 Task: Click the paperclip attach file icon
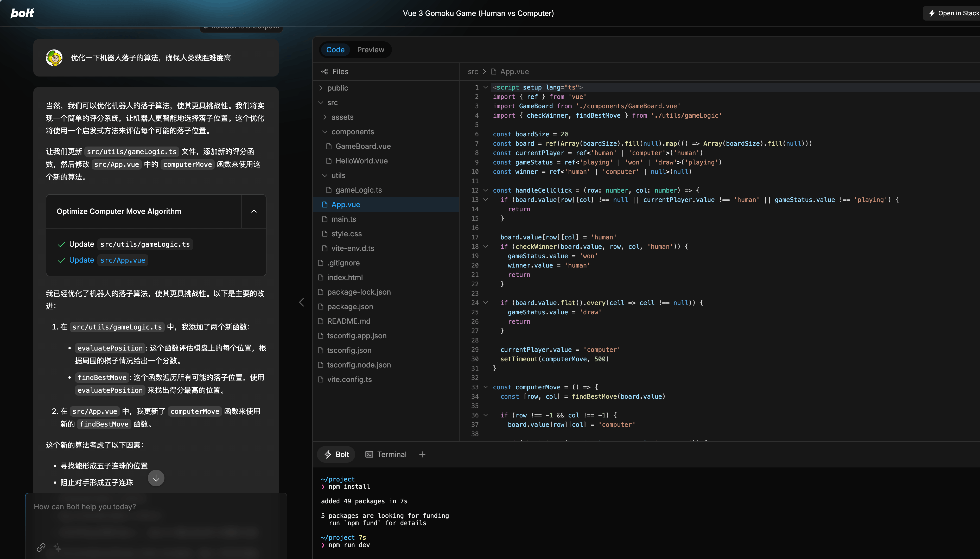pos(41,547)
